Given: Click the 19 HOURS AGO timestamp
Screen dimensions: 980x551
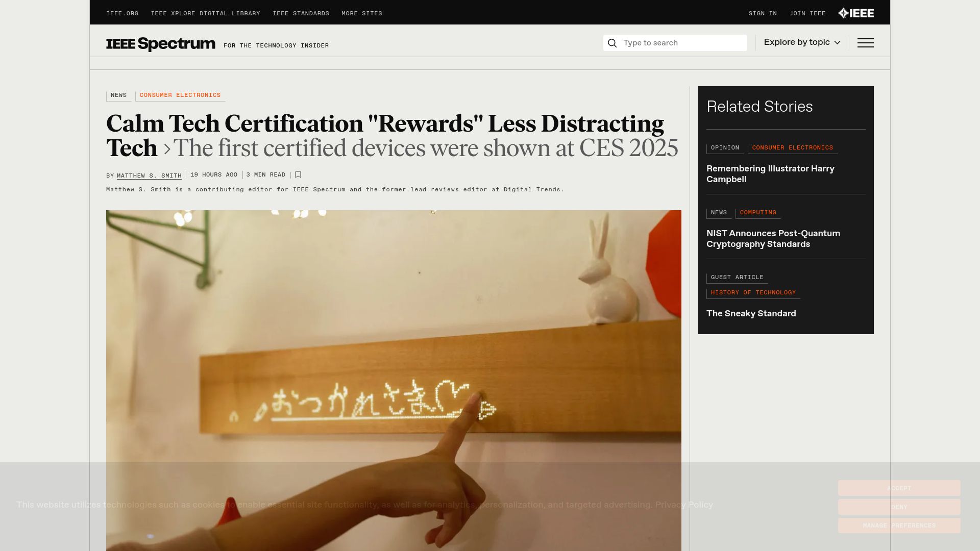Looking at the screenshot, I should (x=214, y=175).
